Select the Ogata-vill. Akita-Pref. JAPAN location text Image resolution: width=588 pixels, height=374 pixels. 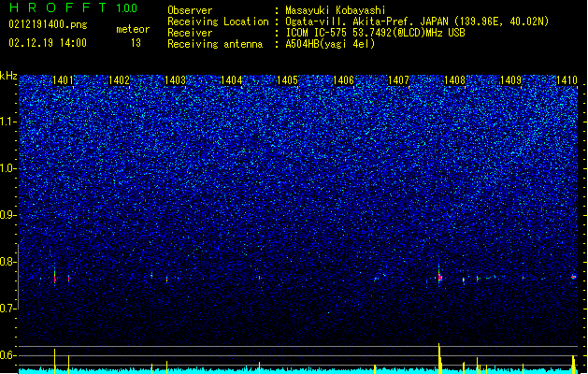(x=417, y=22)
